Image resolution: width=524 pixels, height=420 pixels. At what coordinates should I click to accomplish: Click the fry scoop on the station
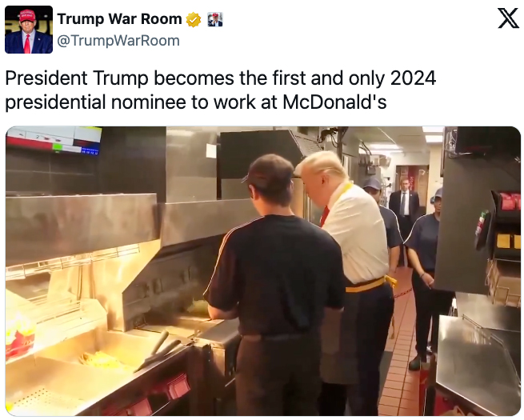point(157,353)
